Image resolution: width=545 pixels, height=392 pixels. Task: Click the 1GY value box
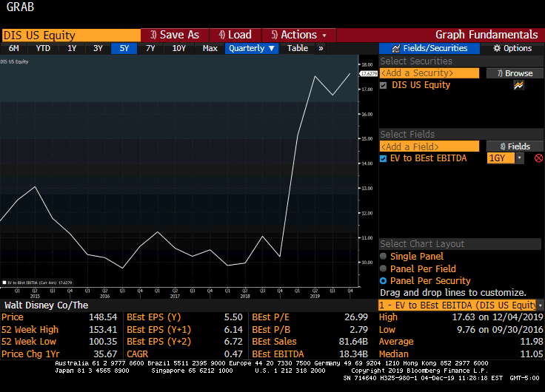[x=501, y=158]
